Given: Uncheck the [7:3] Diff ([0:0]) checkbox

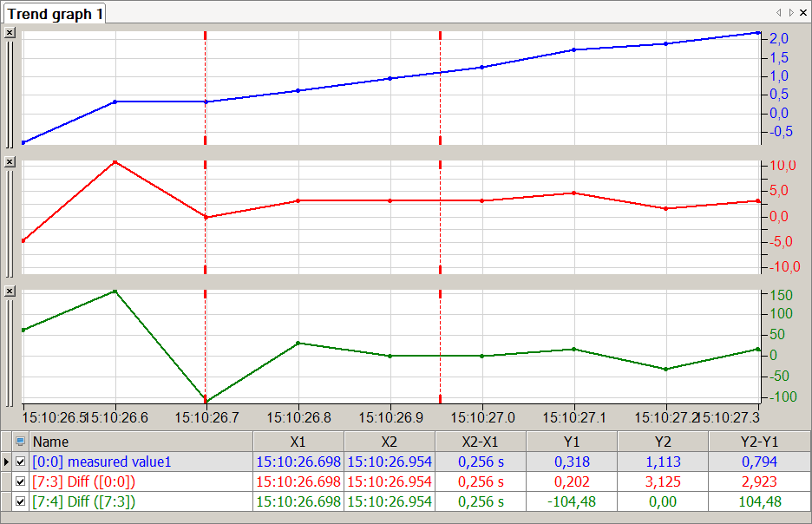Looking at the screenshot, I should [20, 481].
